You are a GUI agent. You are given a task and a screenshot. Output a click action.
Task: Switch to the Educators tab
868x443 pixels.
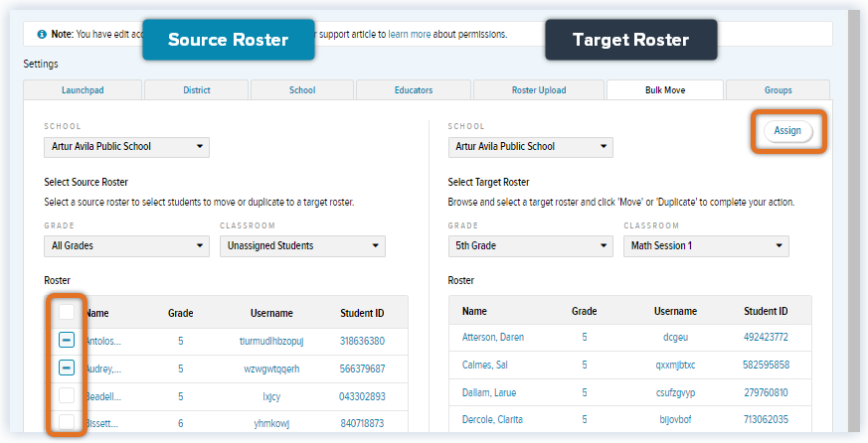(414, 90)
